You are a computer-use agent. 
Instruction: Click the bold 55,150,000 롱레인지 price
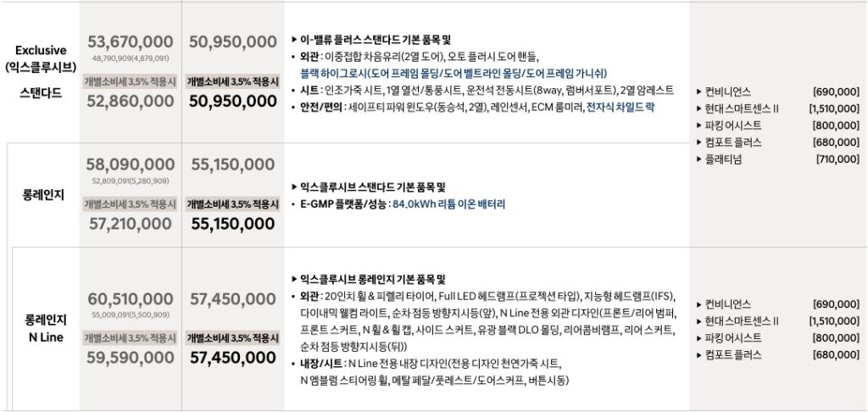coord(233,224)
